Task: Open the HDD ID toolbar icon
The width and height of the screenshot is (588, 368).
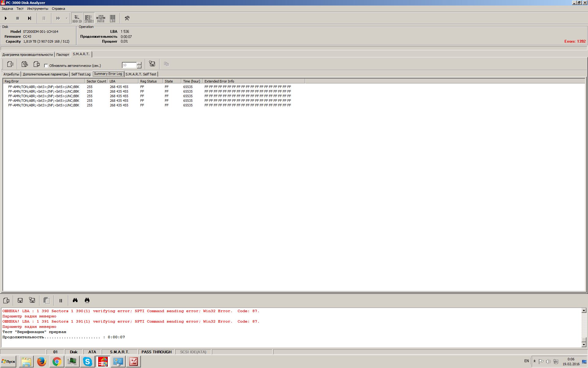Action: 77,18
